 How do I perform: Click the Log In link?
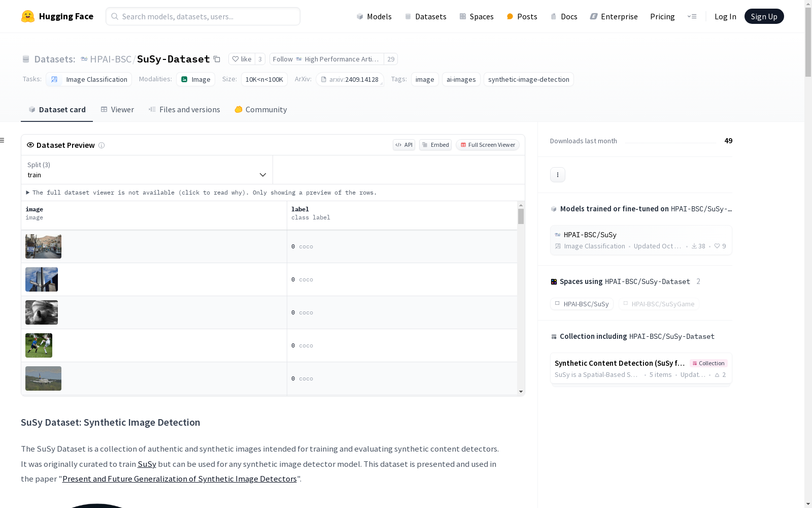click(x=725, y=16)
